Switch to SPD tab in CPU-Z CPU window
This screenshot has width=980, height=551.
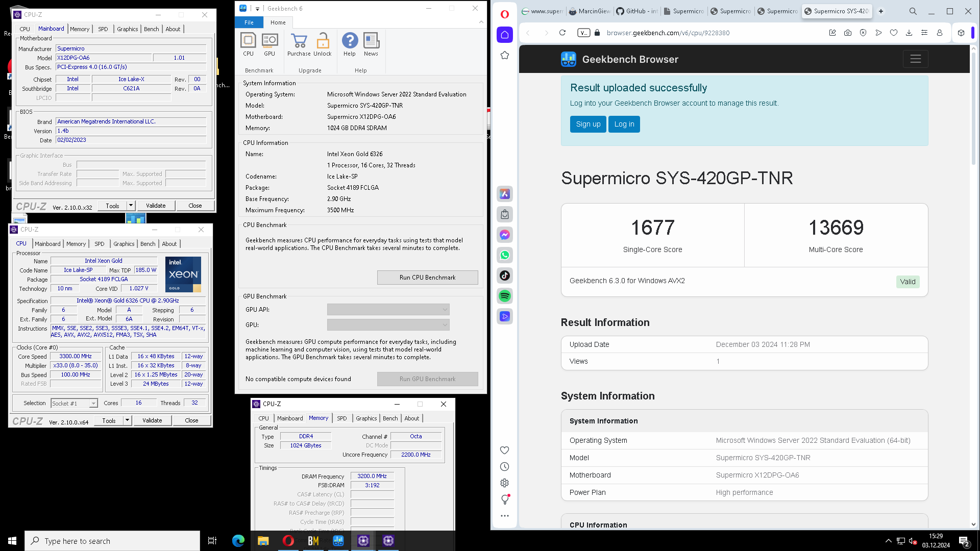[x=100, y=244]
